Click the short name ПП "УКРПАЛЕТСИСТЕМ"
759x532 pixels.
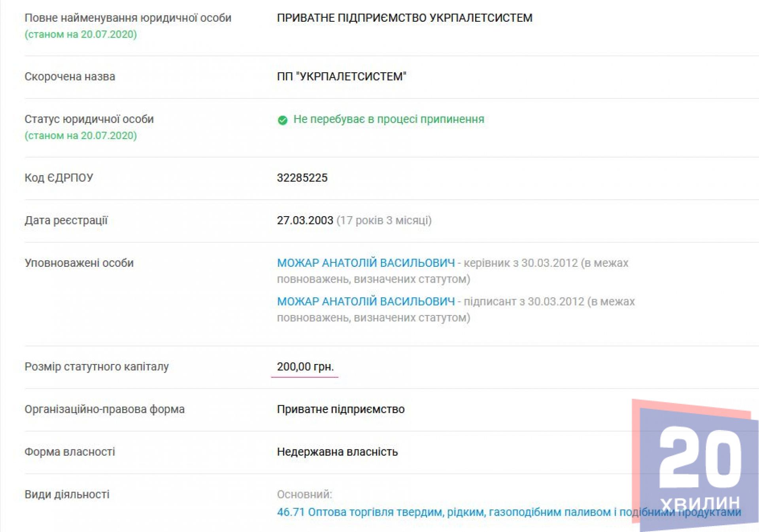[x=342, y=77]
